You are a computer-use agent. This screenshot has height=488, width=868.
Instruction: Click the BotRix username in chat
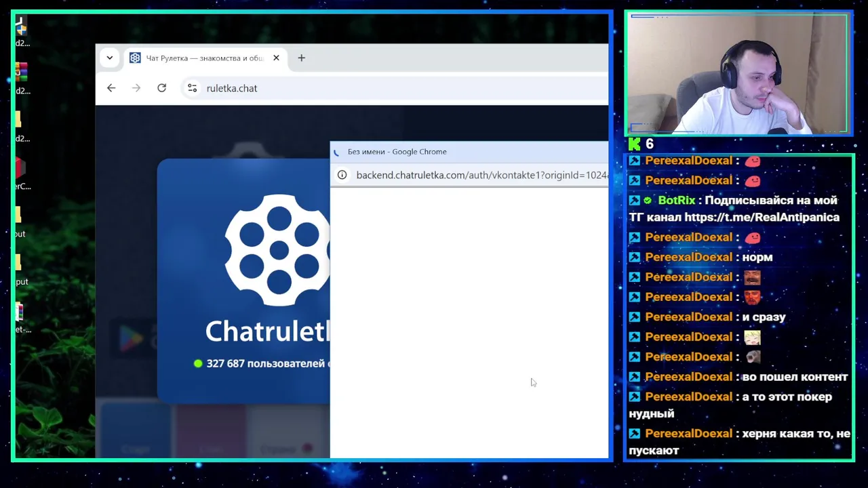pyautogui.click(x=676, y=201)
